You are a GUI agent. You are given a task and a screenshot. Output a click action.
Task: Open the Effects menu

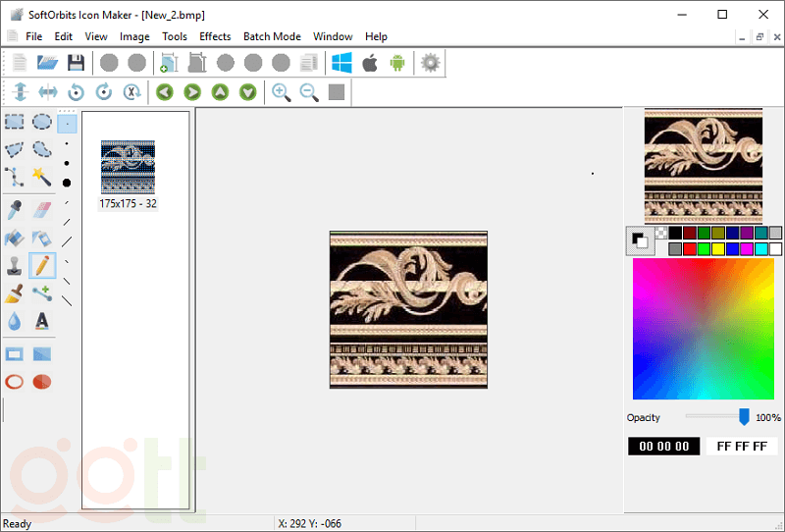[x=215, y=36]
